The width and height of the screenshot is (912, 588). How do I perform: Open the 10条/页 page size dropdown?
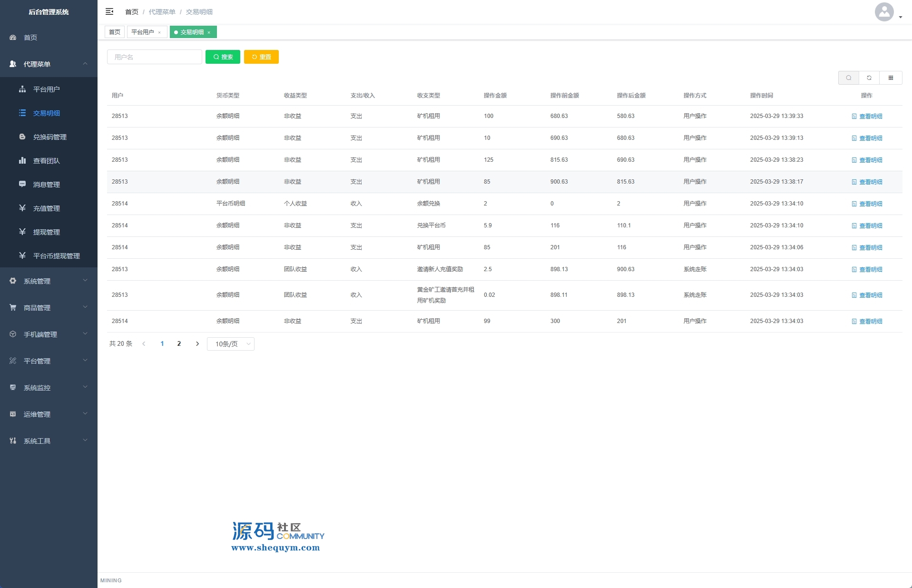click(231, 344)
